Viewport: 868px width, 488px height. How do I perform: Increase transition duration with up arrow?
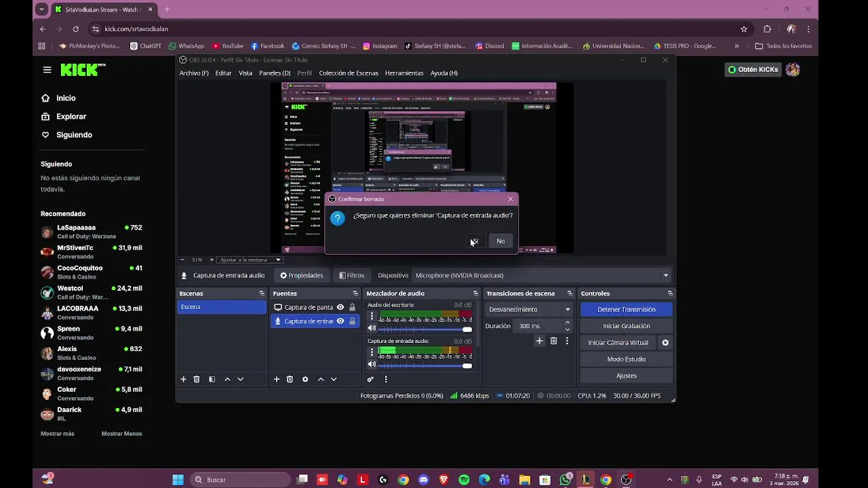pyautogui.click(x=568, y=323)
